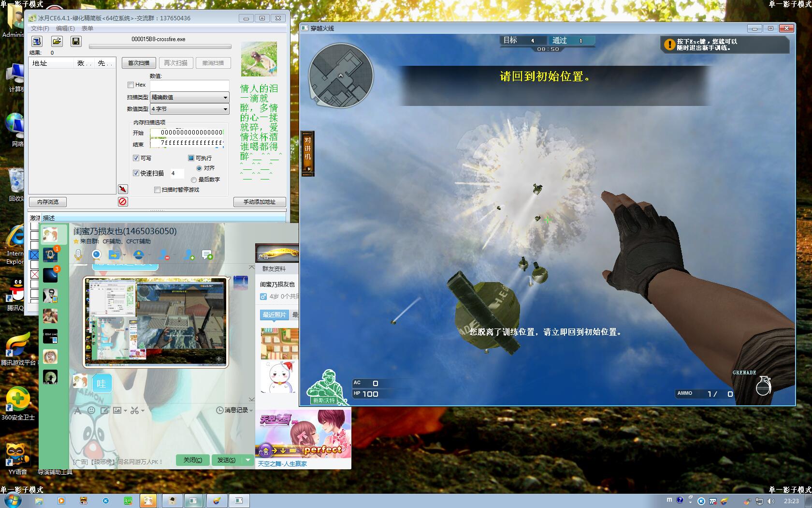The width and height of the screenshot is (812, 508).
Task: Click the block contact icon
Action: tap(164, 254)
